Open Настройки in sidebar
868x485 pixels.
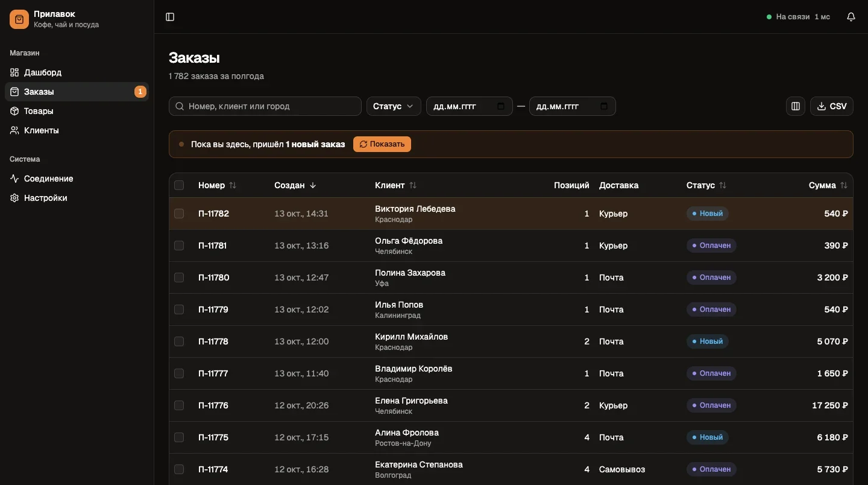click(x=77, y=198)
